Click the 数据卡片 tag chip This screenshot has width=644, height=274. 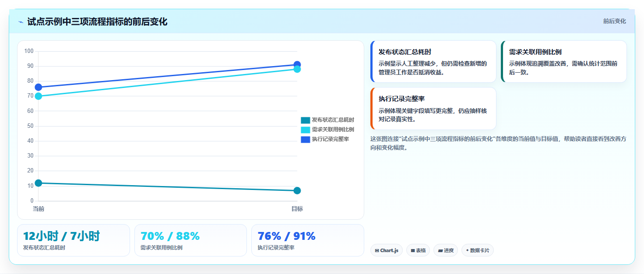(478, 250)
